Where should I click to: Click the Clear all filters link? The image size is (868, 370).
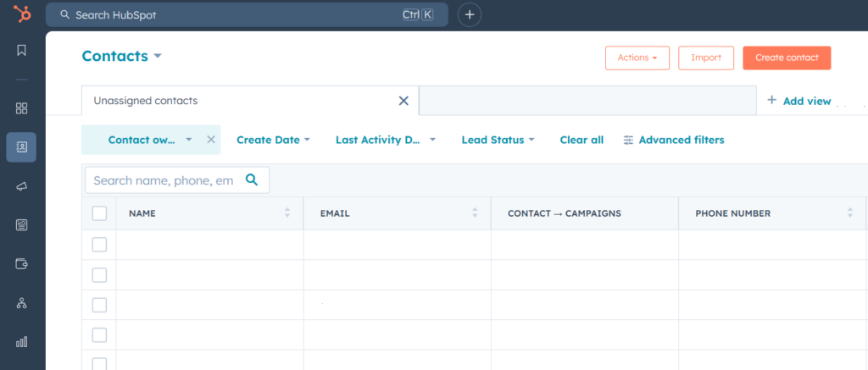tap(581, 140)
